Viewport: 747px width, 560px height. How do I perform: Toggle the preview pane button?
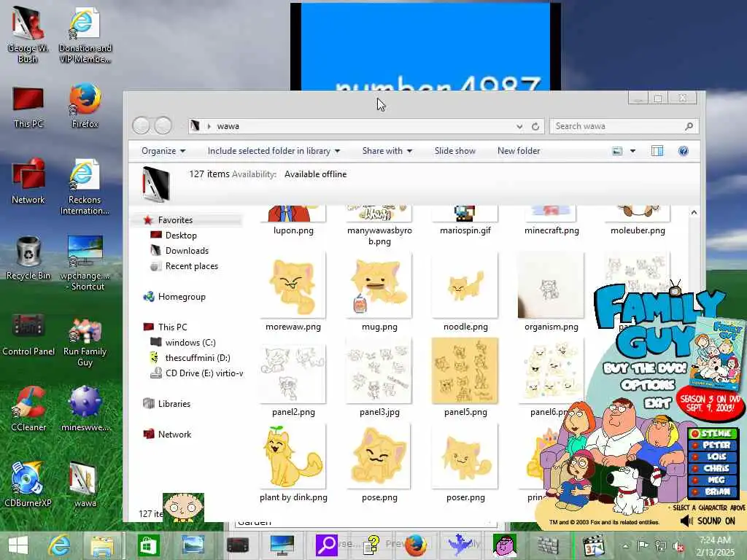[x=657, y=151]
